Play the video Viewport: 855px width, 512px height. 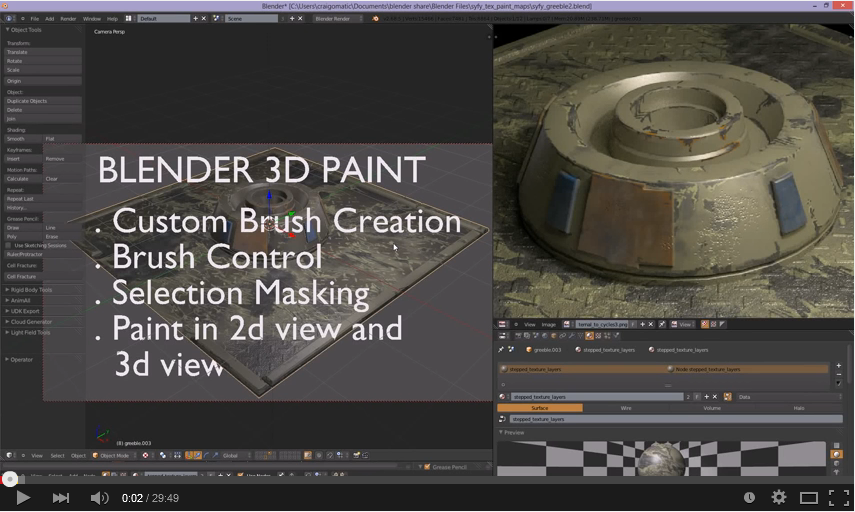[x=22, y=498]
